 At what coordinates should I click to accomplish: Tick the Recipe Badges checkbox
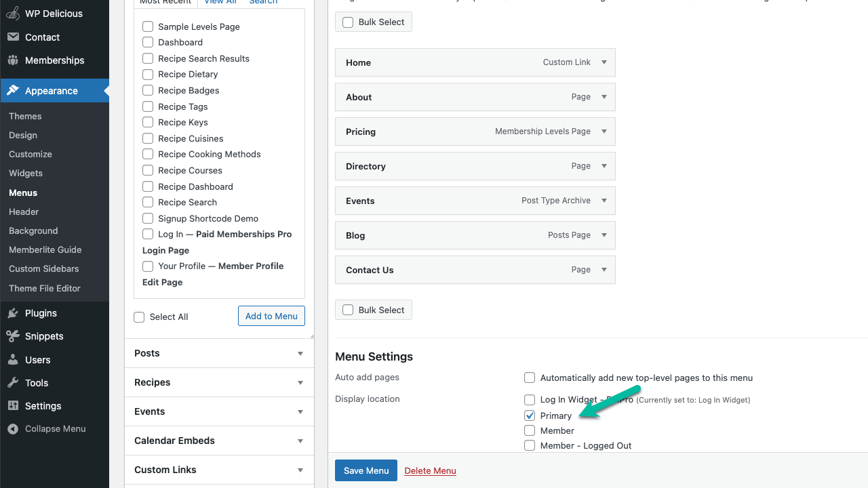148,90
